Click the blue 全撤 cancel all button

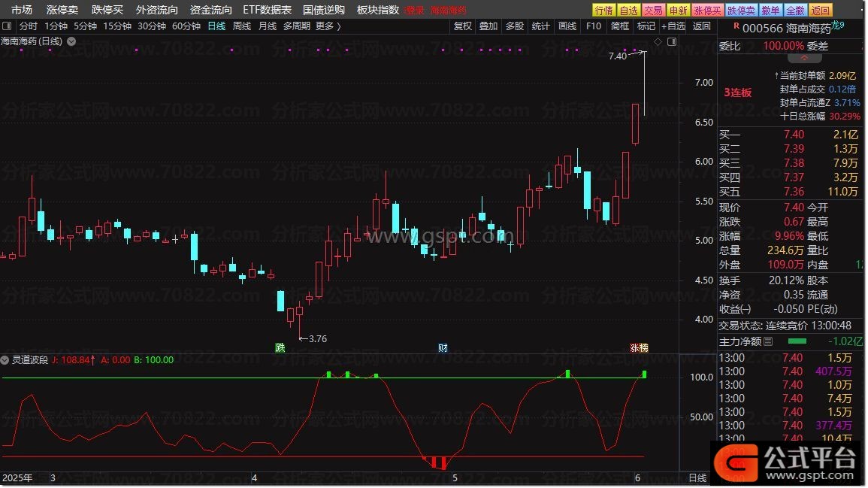click(x=796, y=11)
